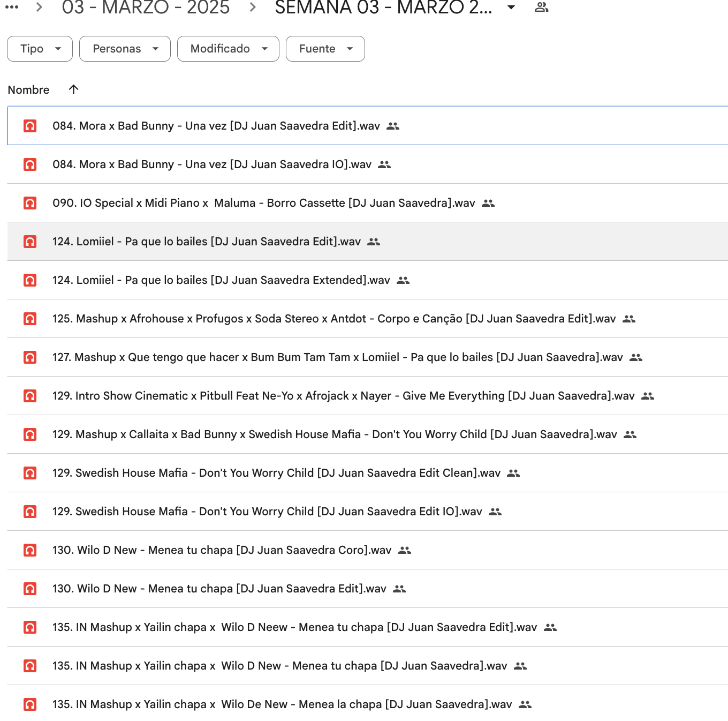The width and height of the screenshot is (728, 721).
Task: Open the Modificado filter dropdown
Action: pos(228,49)
